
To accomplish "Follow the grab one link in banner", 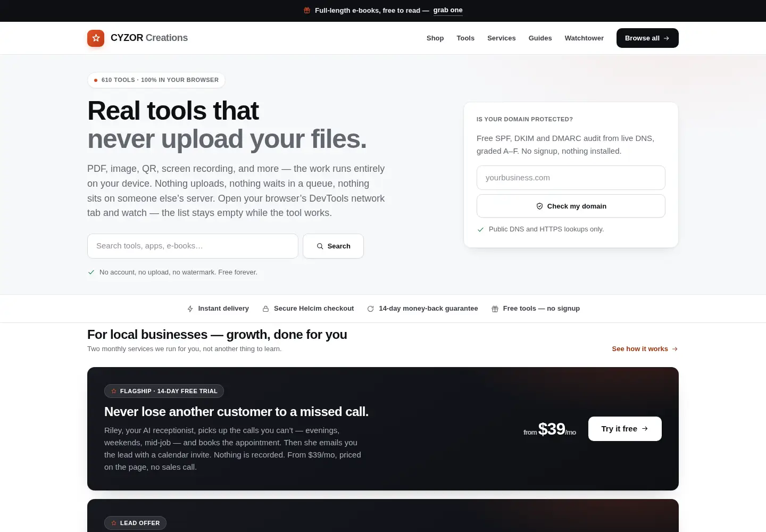I will [448, 10].
